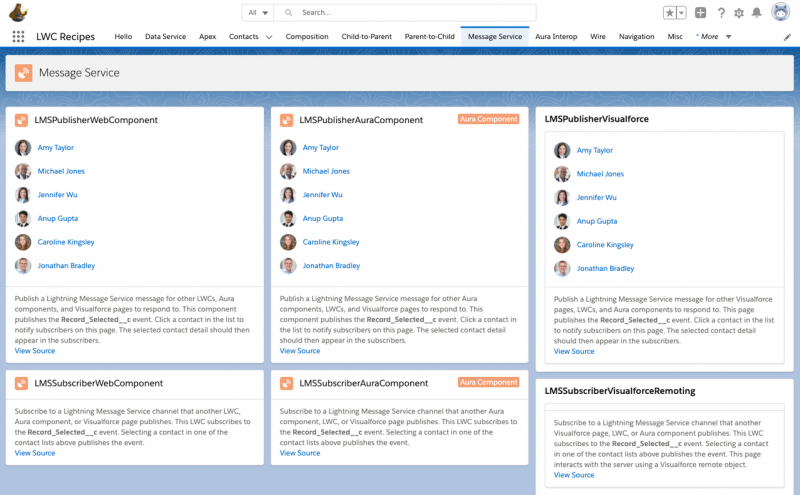Viewport: 800px width, 495px height.
Task: Open the Misc tab
Action: tap(675, 37)
